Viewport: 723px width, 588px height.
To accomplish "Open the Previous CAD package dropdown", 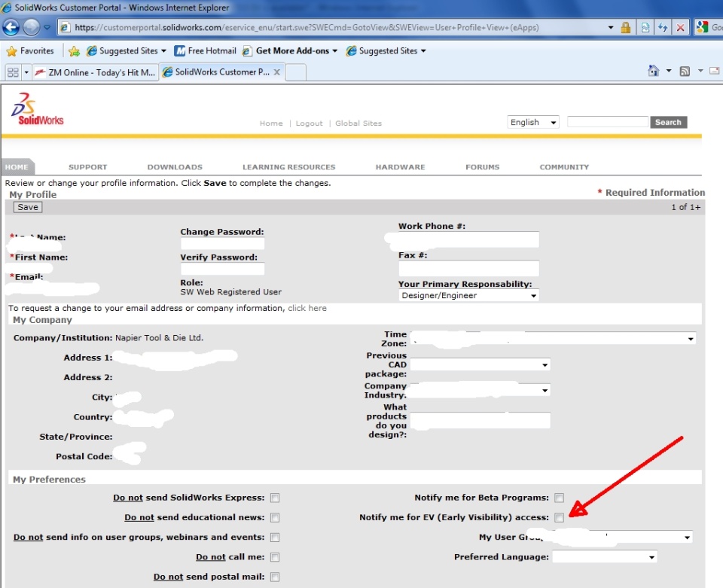I will [480, 365].
